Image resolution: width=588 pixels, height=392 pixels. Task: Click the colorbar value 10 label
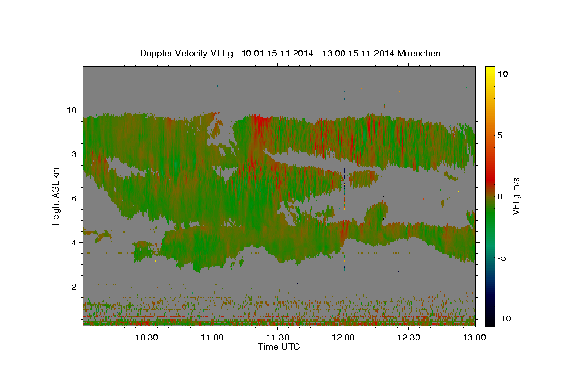pos(502,74)
